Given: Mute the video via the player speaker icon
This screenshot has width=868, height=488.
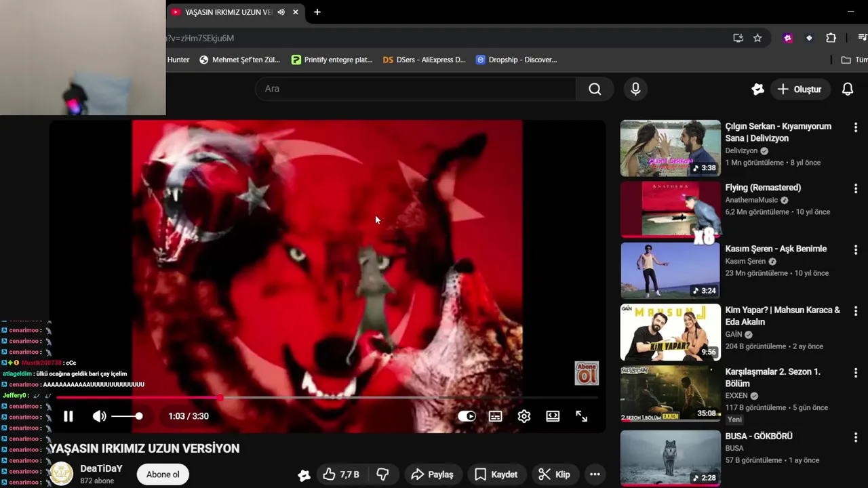Looking at the screenshot, I should (x=100, y=416).
